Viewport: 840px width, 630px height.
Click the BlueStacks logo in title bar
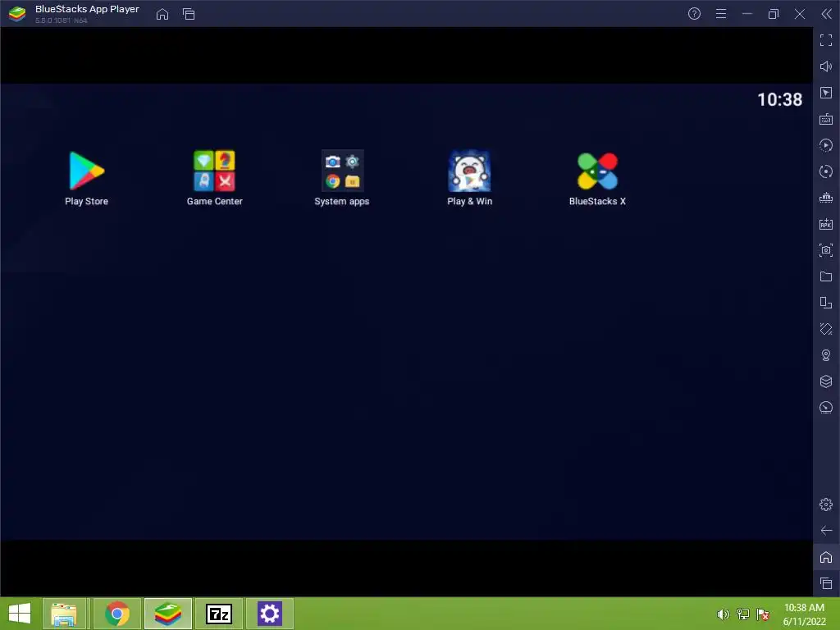click(17, 14)
